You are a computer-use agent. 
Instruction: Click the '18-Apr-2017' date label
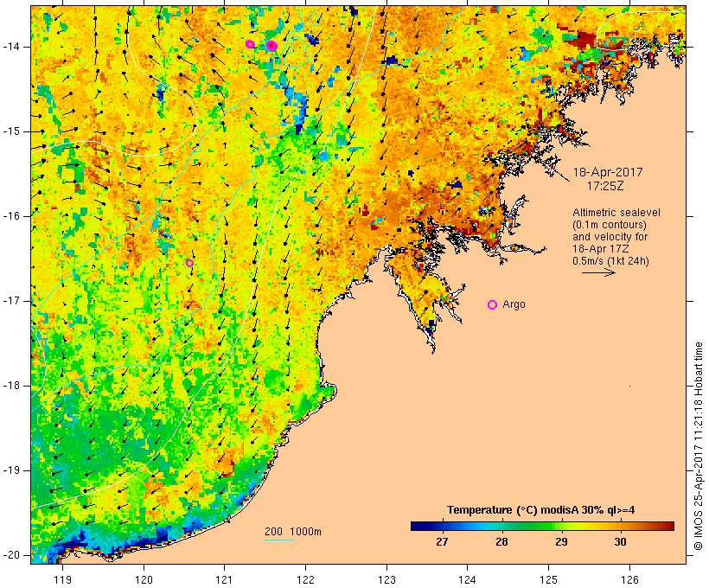tap(608, 172)
